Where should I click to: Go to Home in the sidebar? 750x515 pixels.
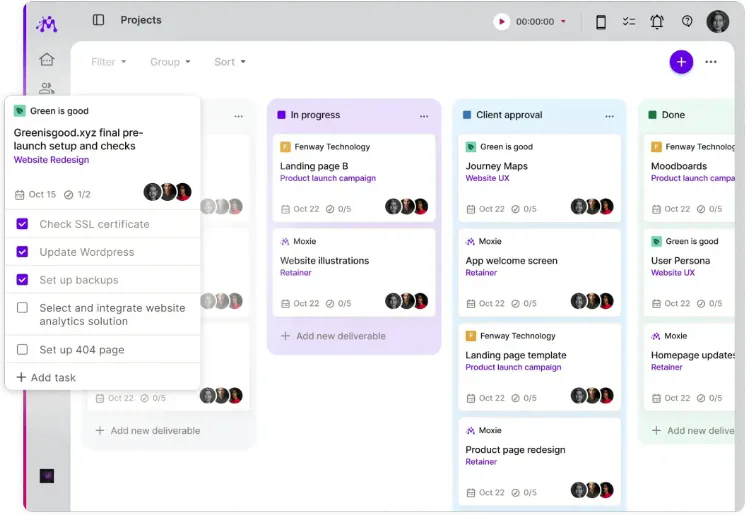47,59
